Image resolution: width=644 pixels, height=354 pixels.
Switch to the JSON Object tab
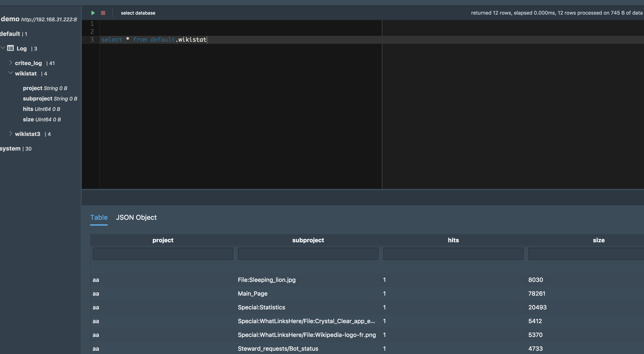136,217
